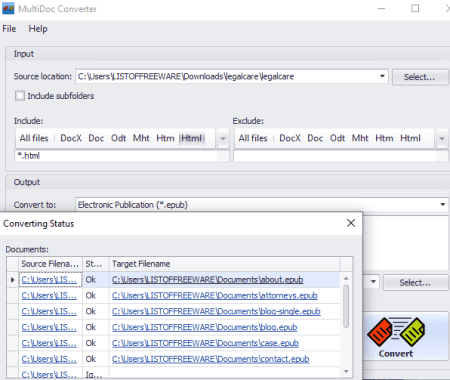Select Mht in Include filter
The image size is (450, 380).
click(141, 138)
